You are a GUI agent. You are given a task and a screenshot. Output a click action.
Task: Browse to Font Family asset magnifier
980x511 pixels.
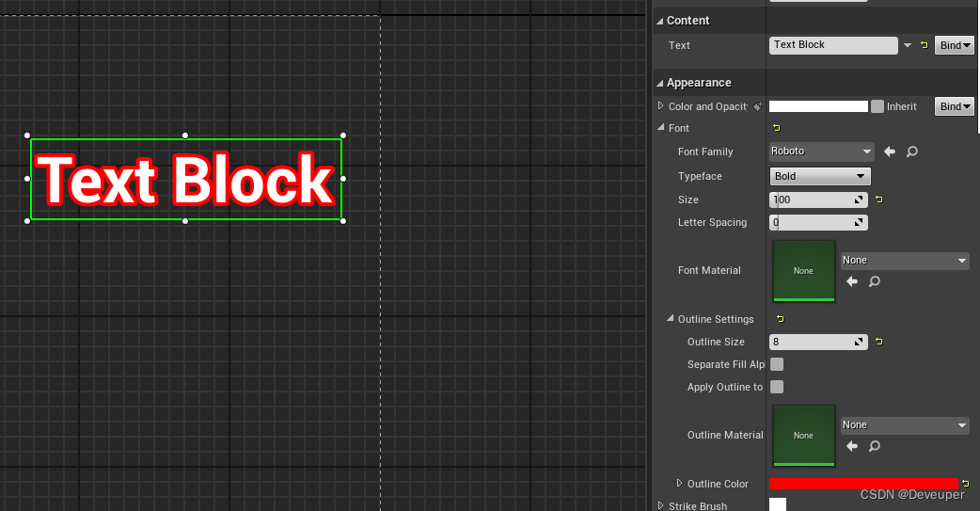[912, 152]
